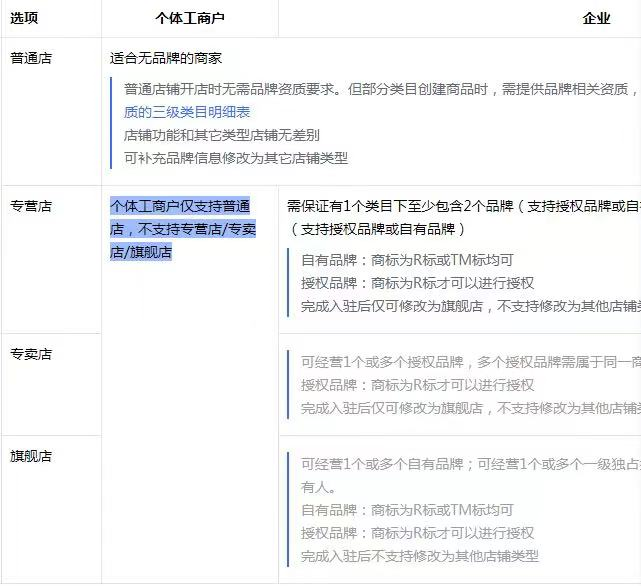Screen dimensions: 641x586
Task: Click the 适合无品牌的商家 text
Action: point(166,58)
